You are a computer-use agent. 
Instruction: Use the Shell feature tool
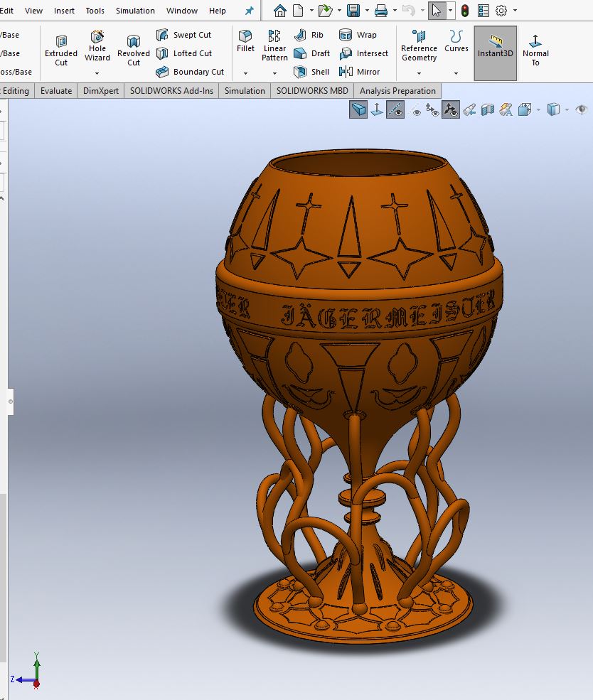coord(311,72)
